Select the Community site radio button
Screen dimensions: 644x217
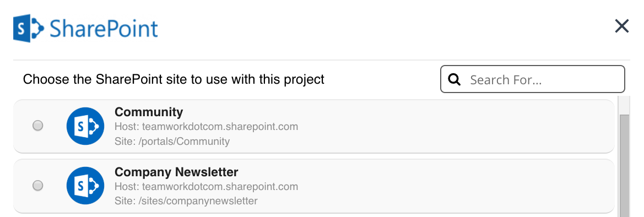pos(38,126)
